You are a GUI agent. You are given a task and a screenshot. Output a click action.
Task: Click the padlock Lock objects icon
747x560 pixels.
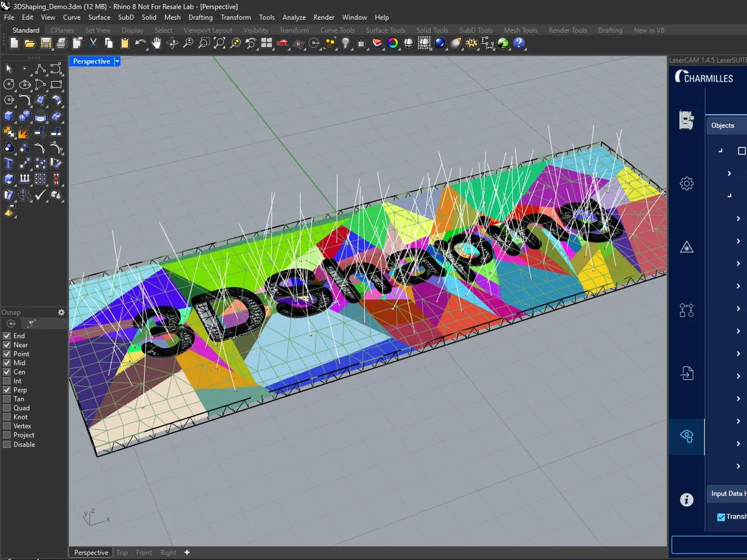click(361, 43)
